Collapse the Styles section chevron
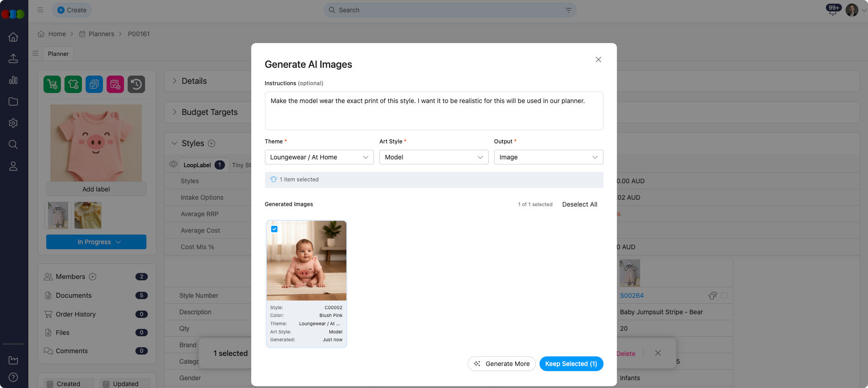This screenshot has height=388, width=868. click(174, 143)
